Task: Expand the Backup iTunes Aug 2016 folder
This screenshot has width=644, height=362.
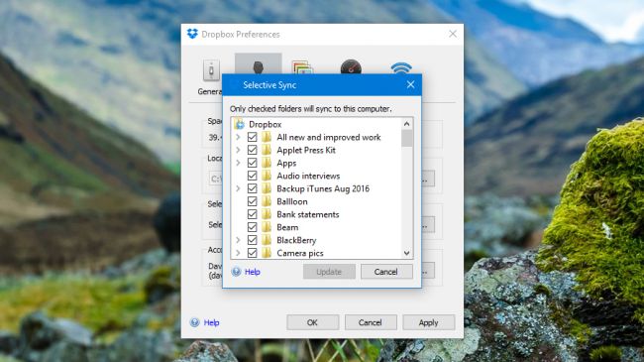Action: tap(238, 188)
